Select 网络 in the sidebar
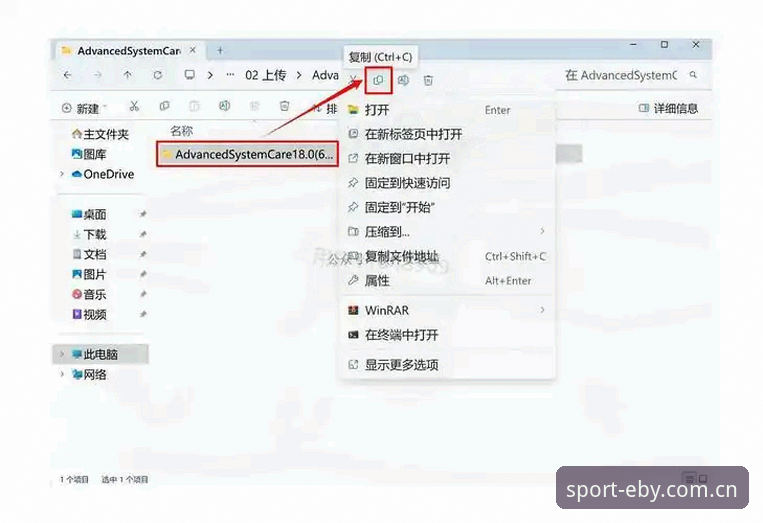 [89, 374]
